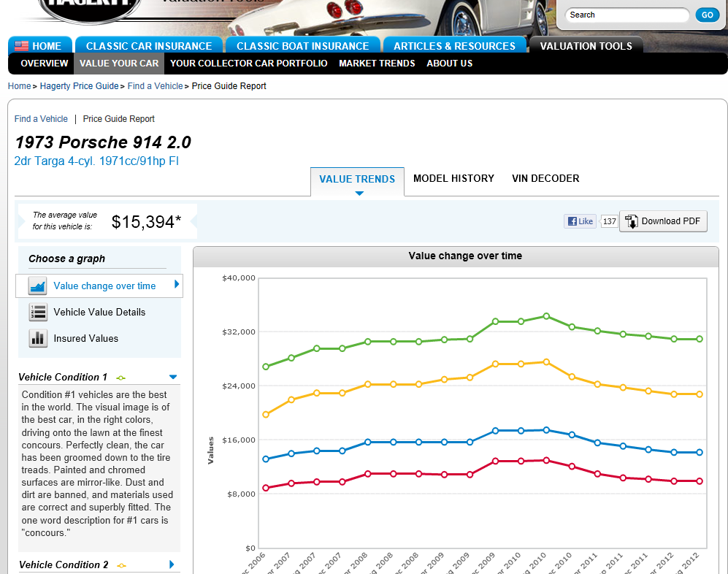The height and width of the screenshot is (574, 728).
Task: Click the Facebook Like button
Action: click(x=580, y=221)
